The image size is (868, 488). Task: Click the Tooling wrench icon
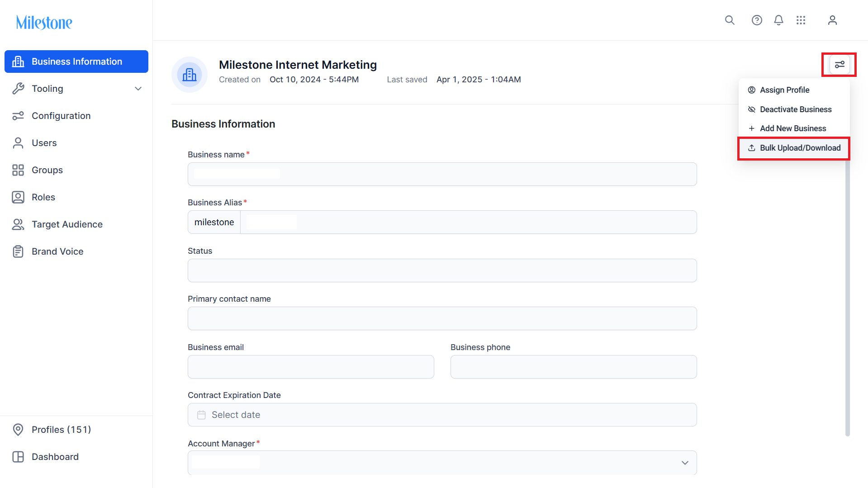pyautogui.click(x=18, y=89)
